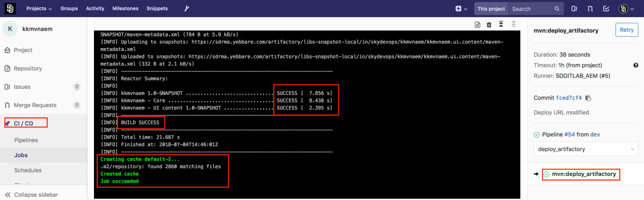The width and height of the screenshot is (644, 200).
Task: Go to Pipelines under CI / CD
Action: (x=26, y=140)
